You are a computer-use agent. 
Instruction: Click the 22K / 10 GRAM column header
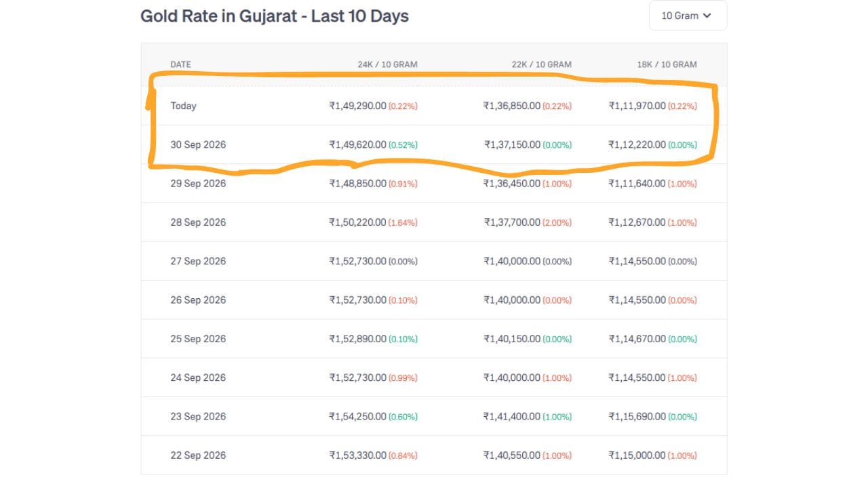click(542, 64)
